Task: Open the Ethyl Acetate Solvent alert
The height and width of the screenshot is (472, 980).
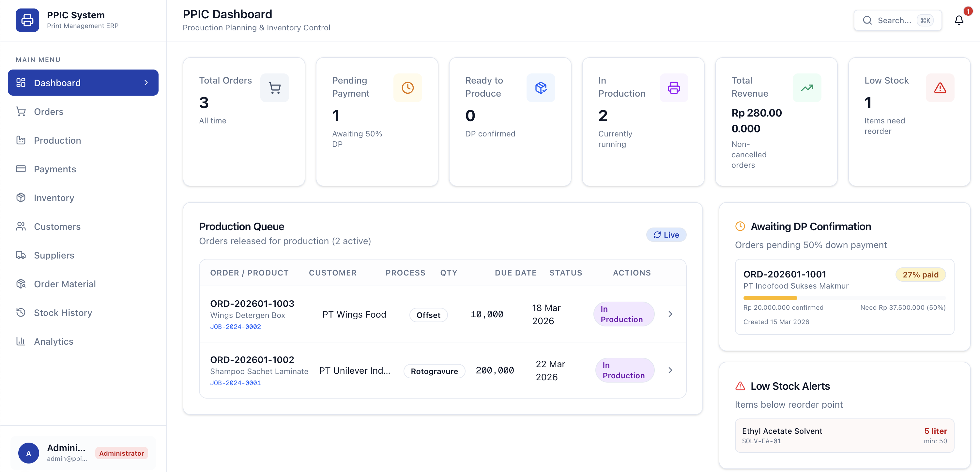Action: pyautogui.click(x=844, y=435)
